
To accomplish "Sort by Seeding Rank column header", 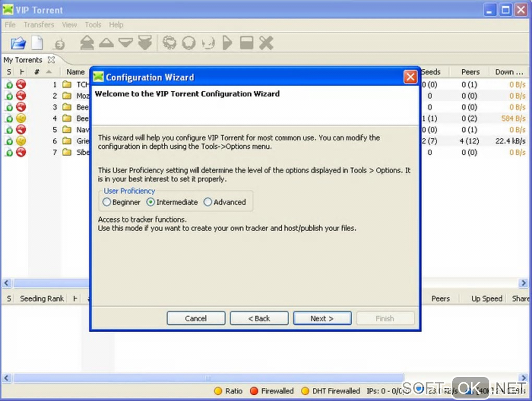I will click(42, 299).
